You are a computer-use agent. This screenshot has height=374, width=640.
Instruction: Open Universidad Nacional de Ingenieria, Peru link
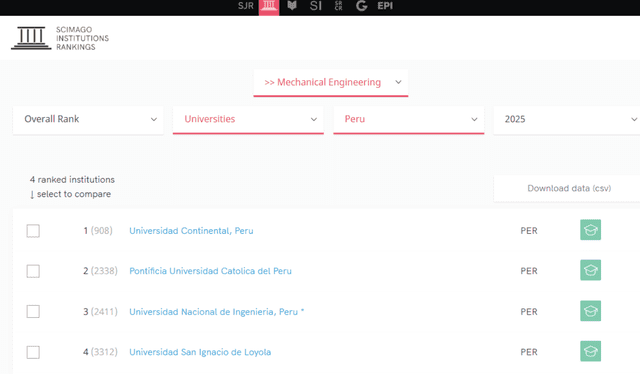[x=216, y=312]
